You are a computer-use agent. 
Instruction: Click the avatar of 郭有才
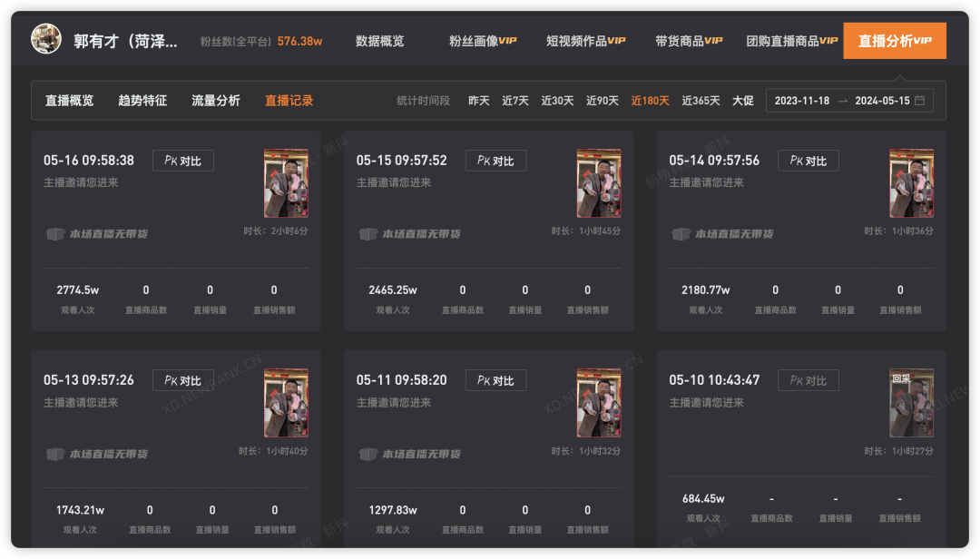pyautogui.click(x=46, y=39)
